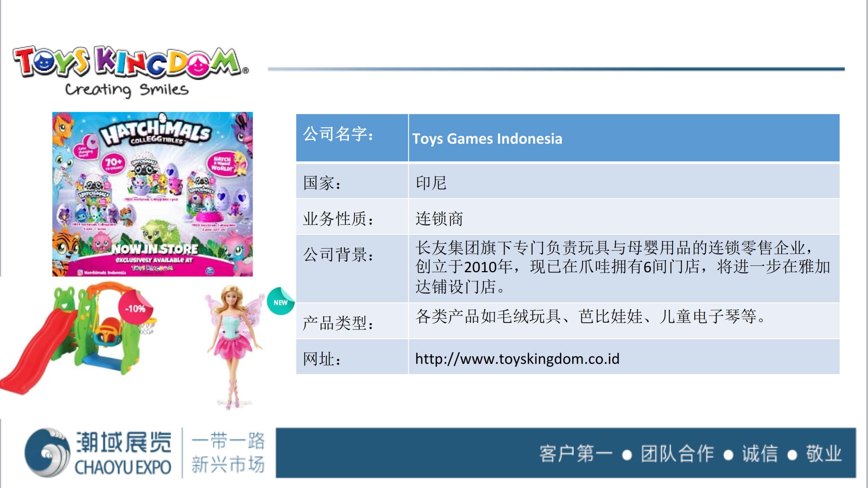Image resolution: width=868 pixels, height=488 pixels.
Task: Click the '各类产品如毛绒玩具' product text
Action: point(590,316)
